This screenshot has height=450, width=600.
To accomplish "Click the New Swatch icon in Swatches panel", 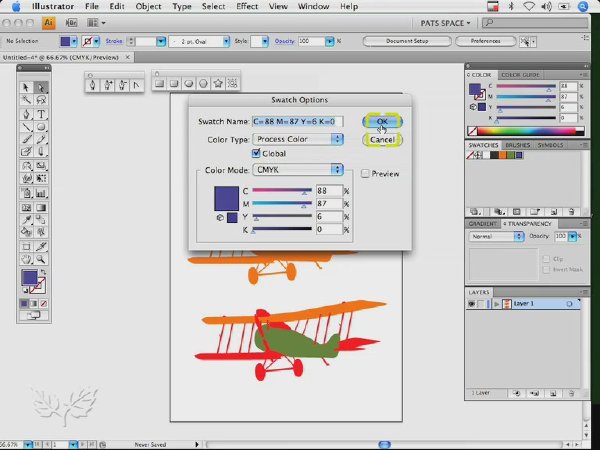I will click(553, 212).
